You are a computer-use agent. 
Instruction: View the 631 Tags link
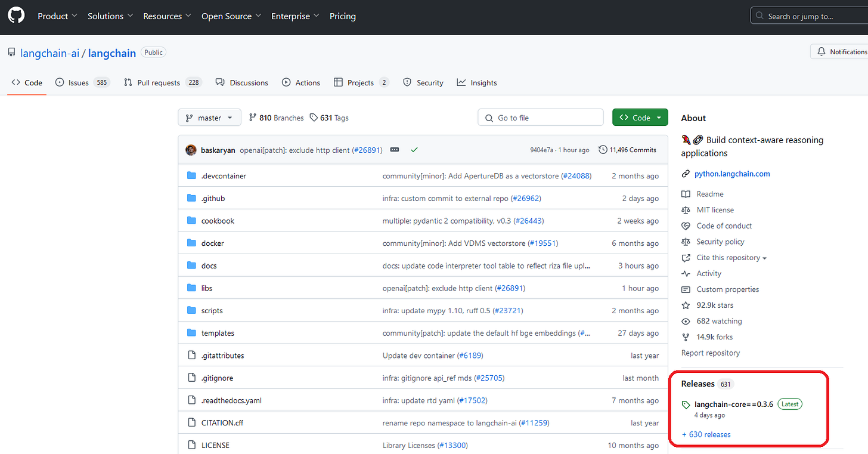pos(329,118)
